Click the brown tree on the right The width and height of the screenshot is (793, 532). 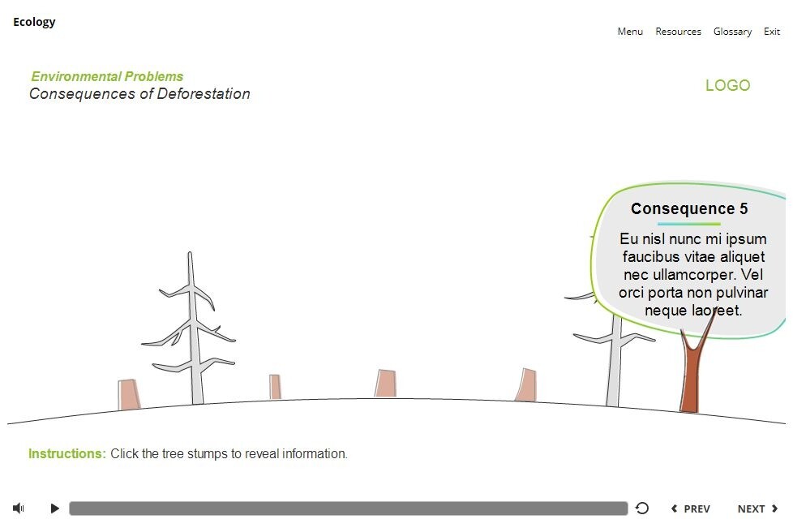click(689, 369)
